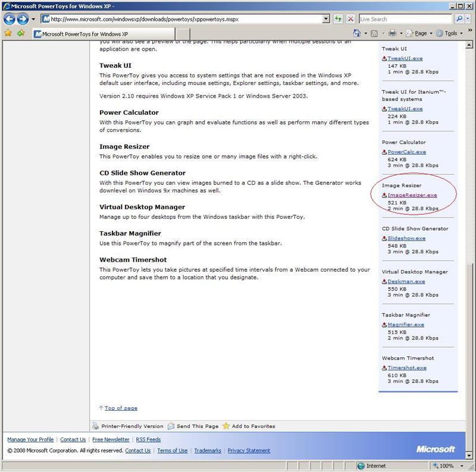Expand the feeds dropdown arrow
The image size is (476, 472).
(x=383, y=33)
